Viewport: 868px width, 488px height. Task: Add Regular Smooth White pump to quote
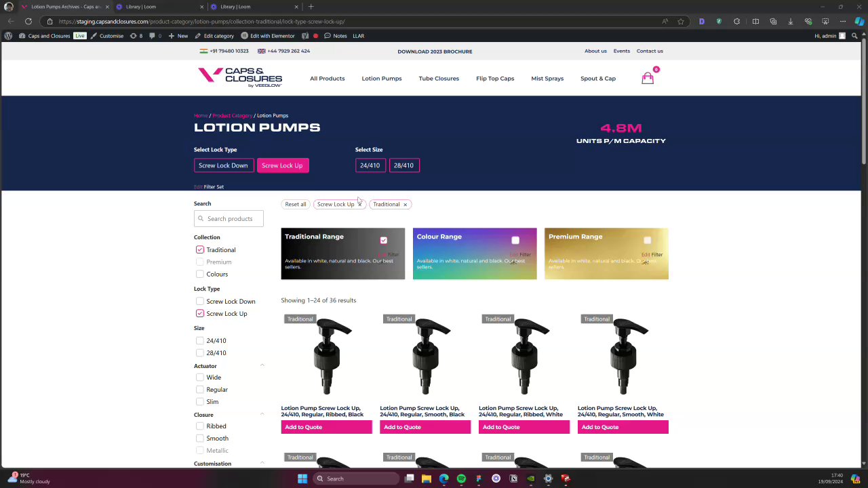coord(623,427)
